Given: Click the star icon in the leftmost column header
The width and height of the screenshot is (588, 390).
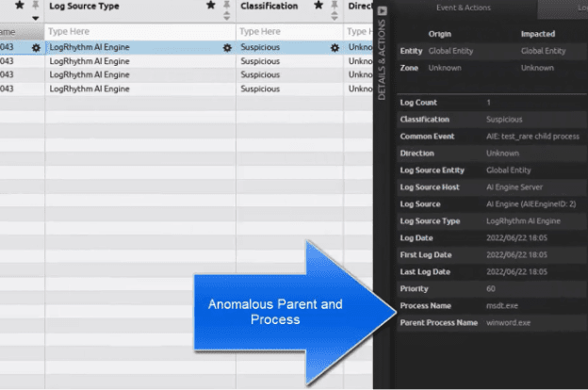Looking at the screenshot, I should pyautogui.click(x=20, y=6).
